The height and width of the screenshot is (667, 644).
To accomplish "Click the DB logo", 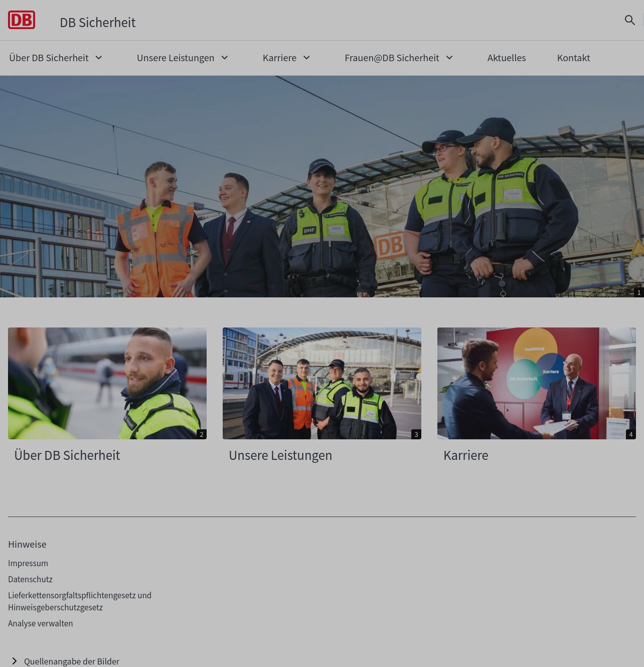I will pyautogui.click(x=22, y=20).
